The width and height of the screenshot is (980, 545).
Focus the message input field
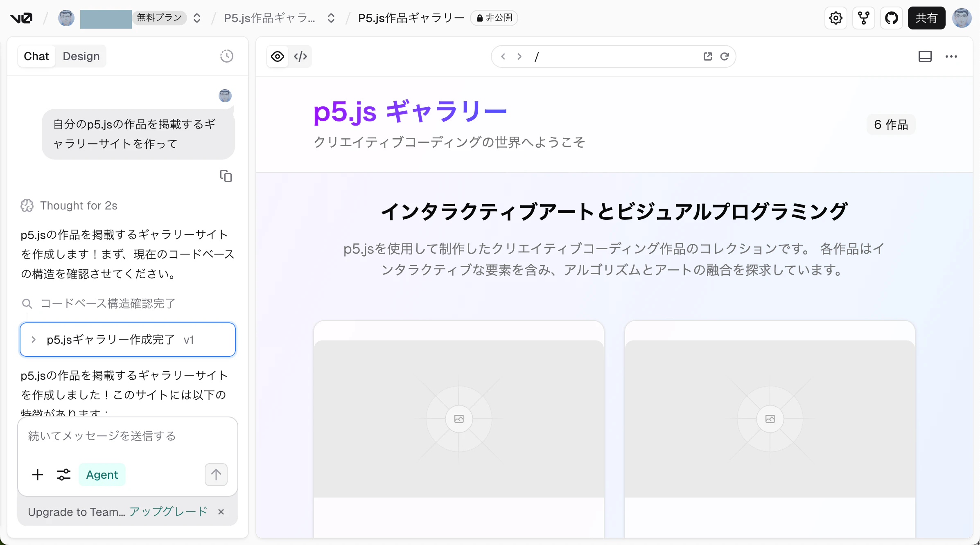128,437
